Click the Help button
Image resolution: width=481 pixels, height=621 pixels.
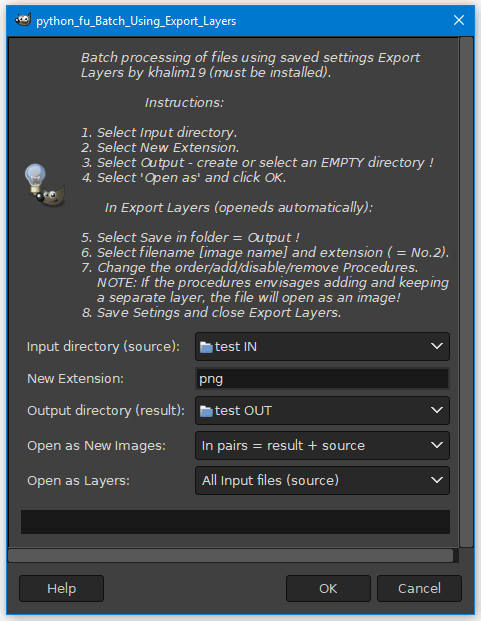point(61,589)
